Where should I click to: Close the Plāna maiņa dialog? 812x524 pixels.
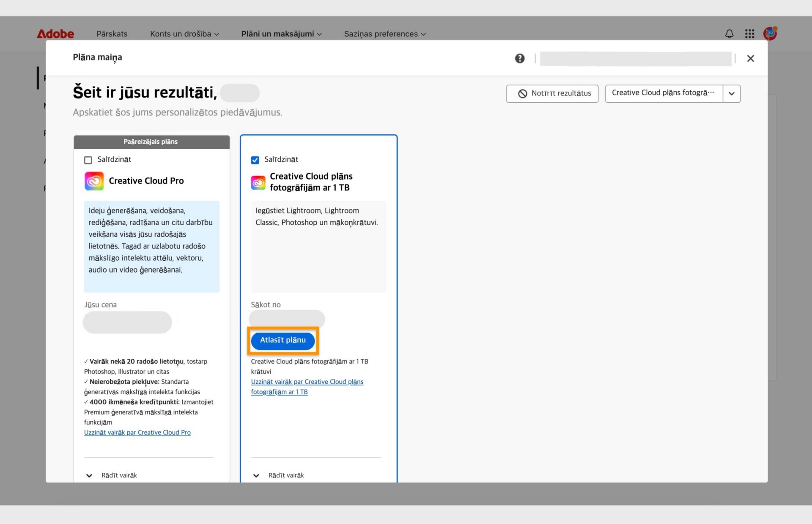[x=750, y=59]
